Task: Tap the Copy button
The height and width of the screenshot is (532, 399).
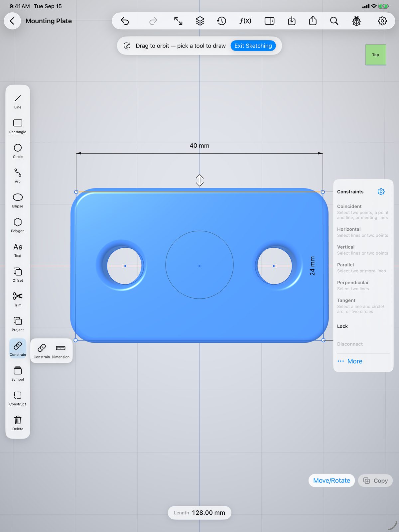Action: pyautogui.click(x=375, y=480)
